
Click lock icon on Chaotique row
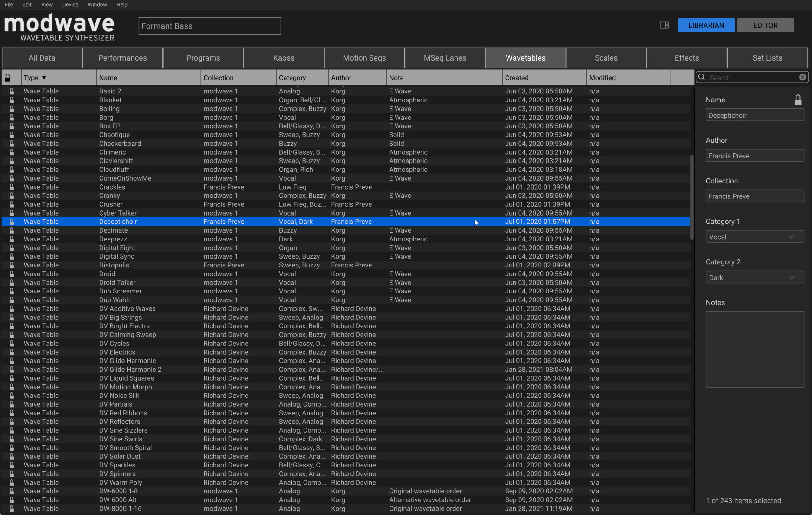point(11,135)
